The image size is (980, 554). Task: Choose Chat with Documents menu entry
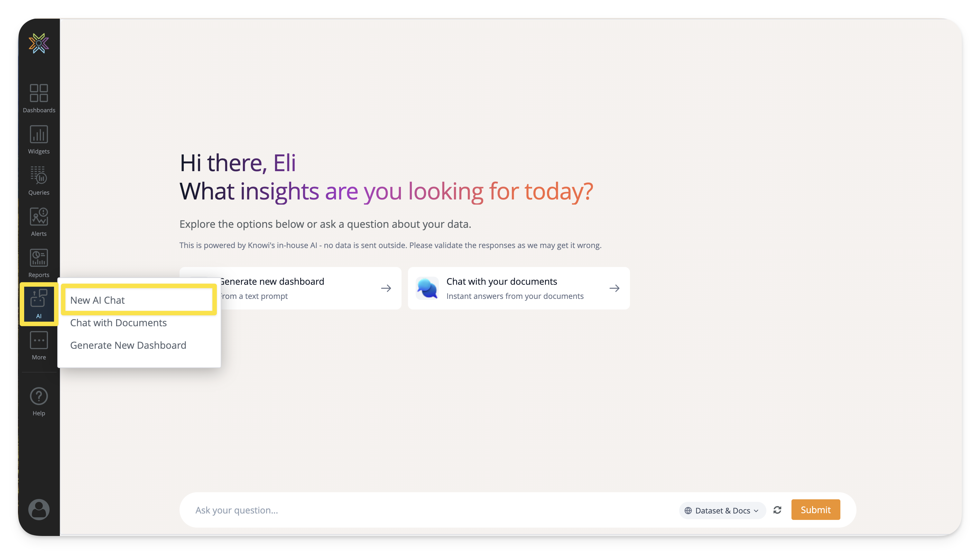point(118,323)
